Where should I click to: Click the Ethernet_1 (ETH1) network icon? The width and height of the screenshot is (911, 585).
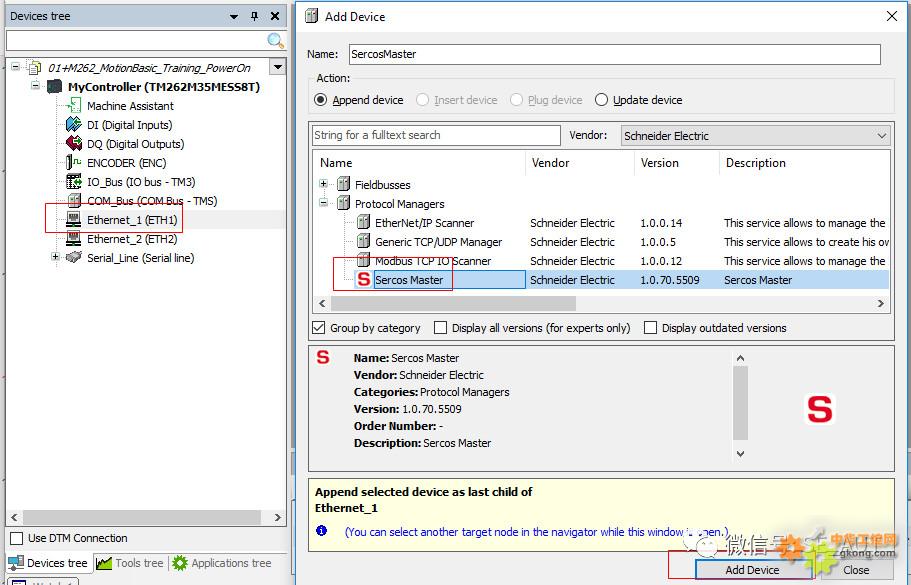(x=74, y=220)
